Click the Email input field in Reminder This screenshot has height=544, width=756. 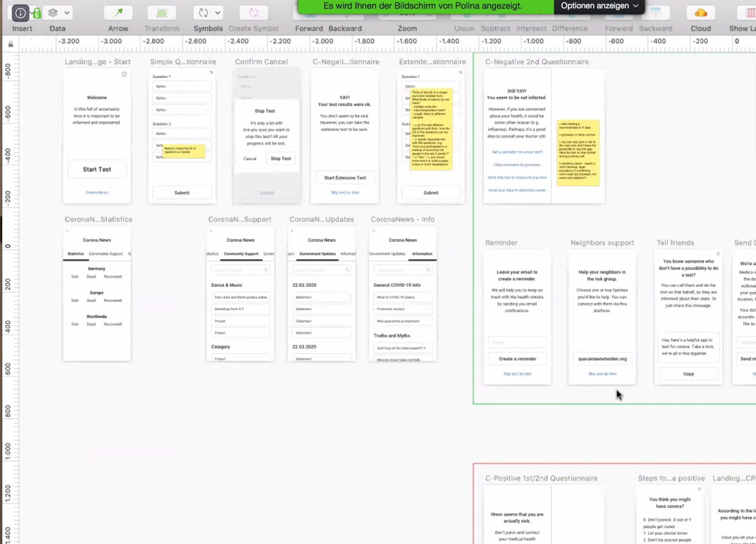517,342
